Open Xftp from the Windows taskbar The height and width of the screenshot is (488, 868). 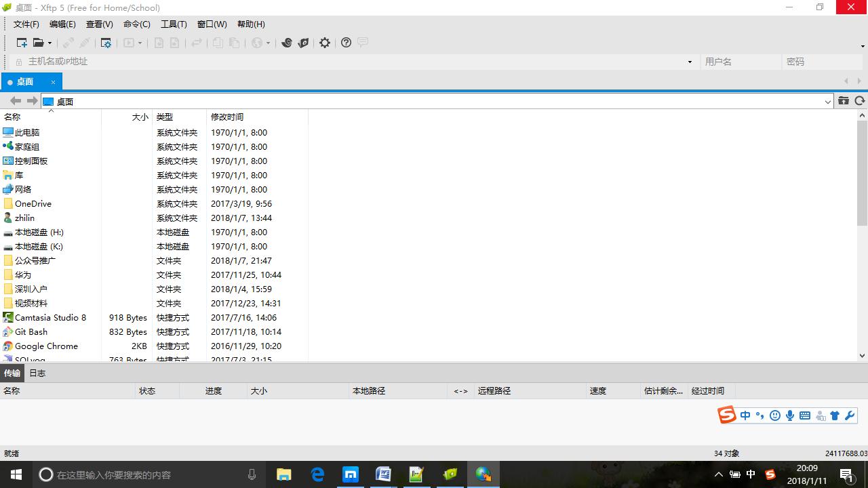[x=483, y=474]
